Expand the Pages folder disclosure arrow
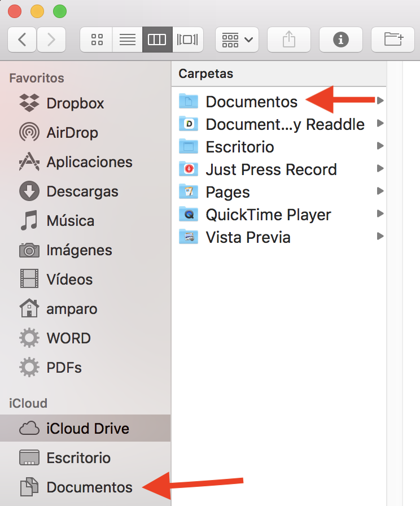The height and width of the screenshot is (506, 420). (380, 191)
